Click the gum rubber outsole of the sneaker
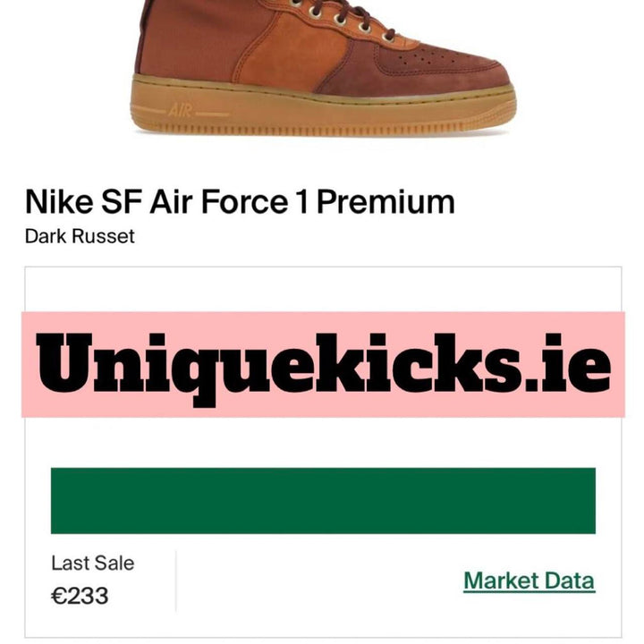 tap(323, 111)
